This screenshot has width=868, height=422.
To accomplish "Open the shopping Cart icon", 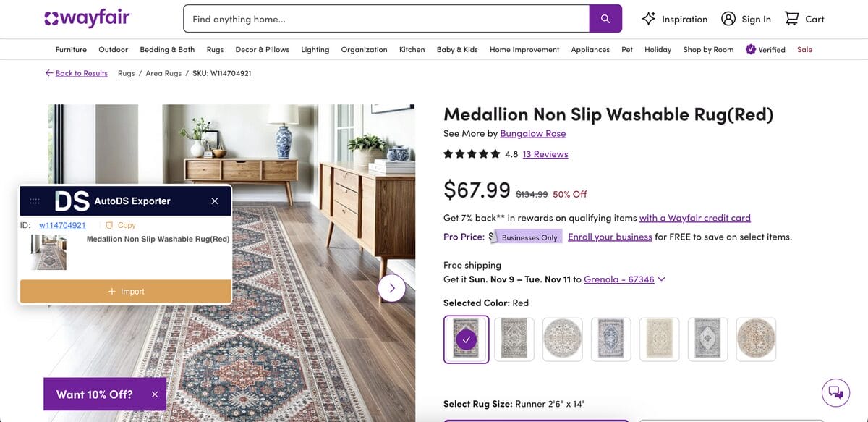I will point(792,18).
